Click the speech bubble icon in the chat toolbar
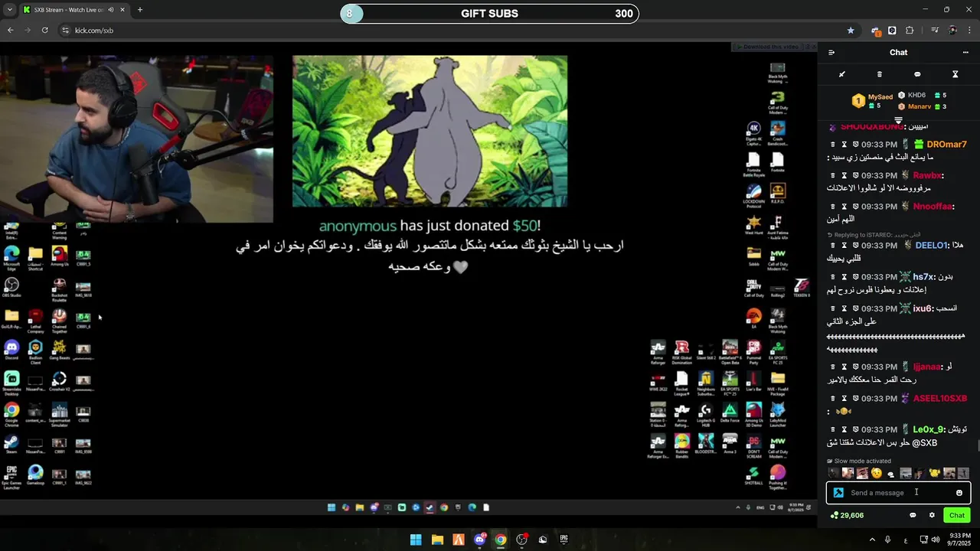980x551 pixels. click(x=917, y=74)
